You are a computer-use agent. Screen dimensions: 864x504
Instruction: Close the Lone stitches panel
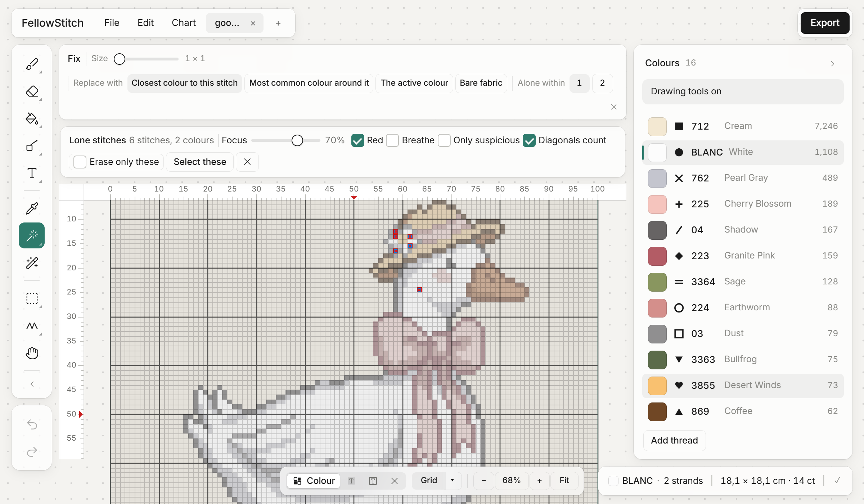pos(247,162)
